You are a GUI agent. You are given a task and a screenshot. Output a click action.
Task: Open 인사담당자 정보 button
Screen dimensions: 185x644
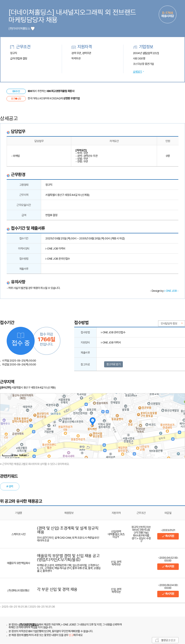pyautogui.click(x=171, y=323)
